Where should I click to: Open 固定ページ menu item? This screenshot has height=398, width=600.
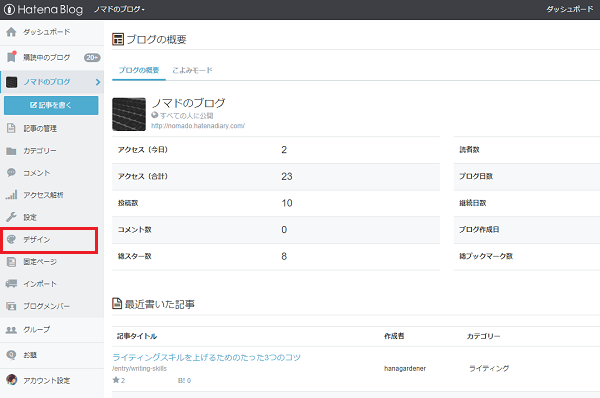(52, 262)
